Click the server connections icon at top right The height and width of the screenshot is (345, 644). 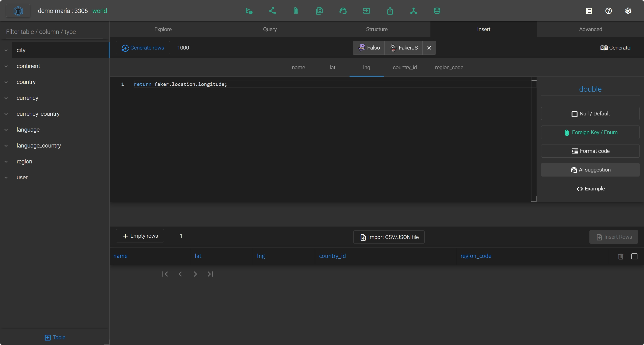click(589, 11)
